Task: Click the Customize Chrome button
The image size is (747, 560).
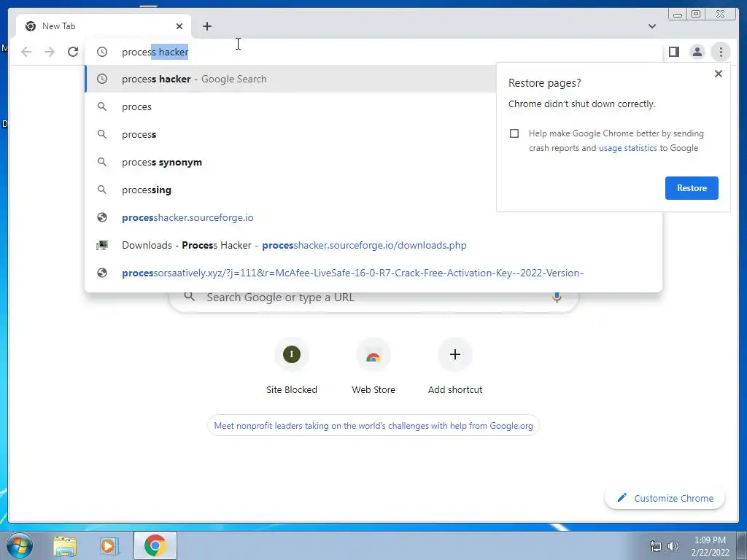Action: [665, 498]
